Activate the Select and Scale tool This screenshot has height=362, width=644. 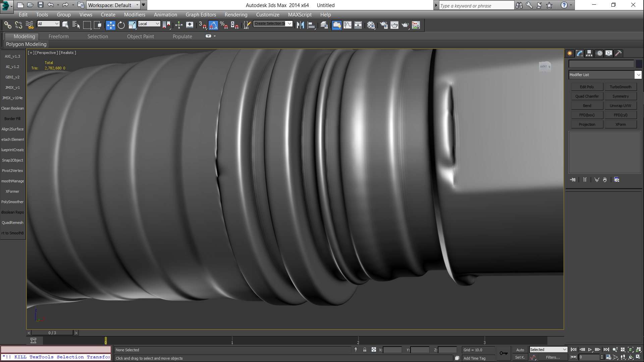132,25
